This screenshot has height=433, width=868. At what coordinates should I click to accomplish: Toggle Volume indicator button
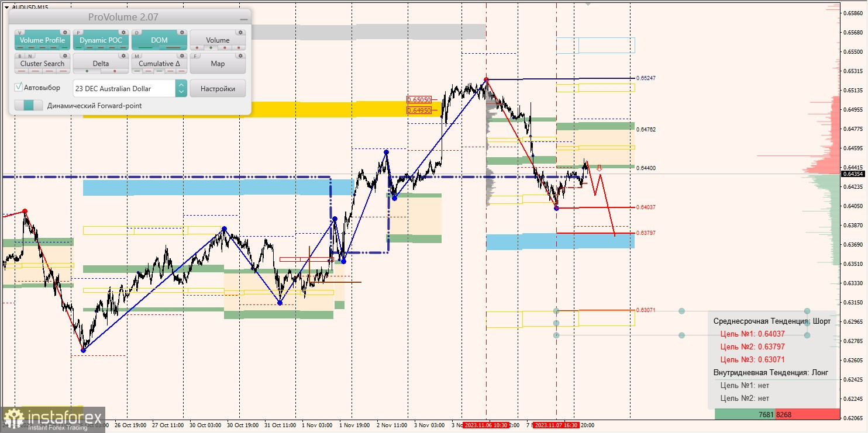click(218, 40)
